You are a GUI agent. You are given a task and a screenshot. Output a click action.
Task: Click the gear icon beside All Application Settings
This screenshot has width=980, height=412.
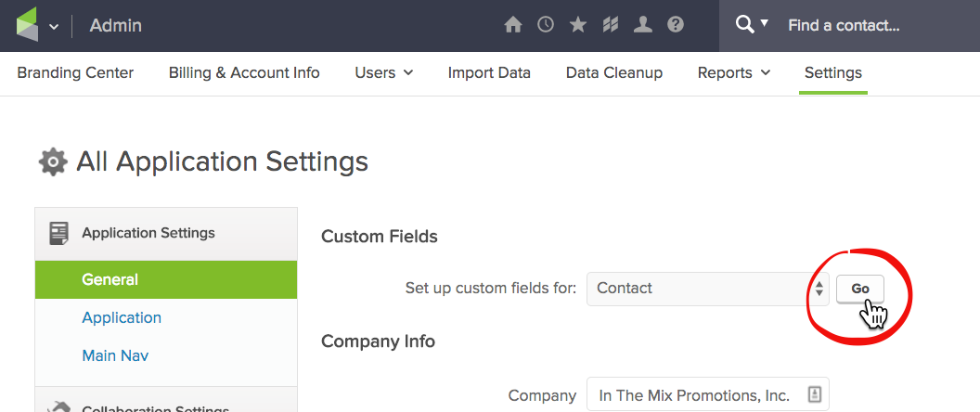point(53,162)
